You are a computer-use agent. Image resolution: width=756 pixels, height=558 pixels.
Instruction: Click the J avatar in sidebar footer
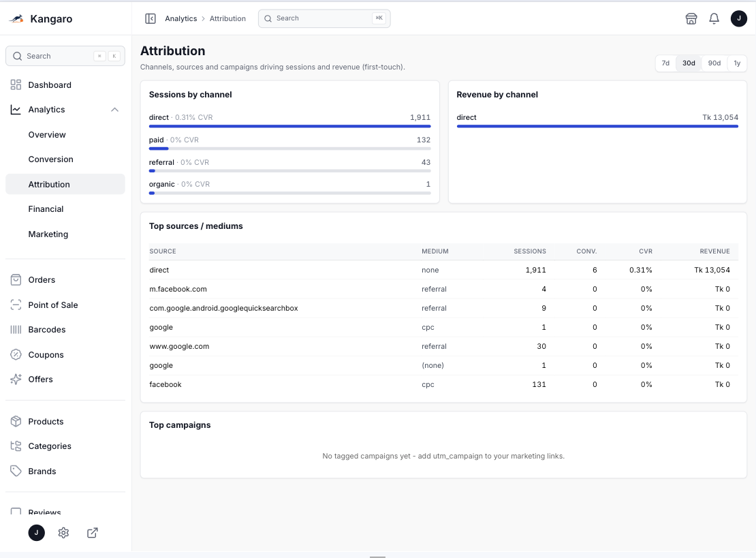37,532
